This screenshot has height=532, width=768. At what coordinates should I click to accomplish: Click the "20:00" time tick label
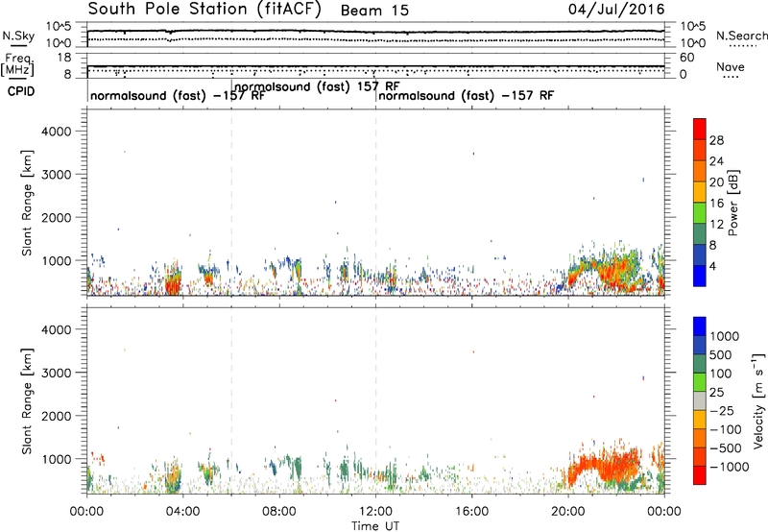(x=568, y=512)
